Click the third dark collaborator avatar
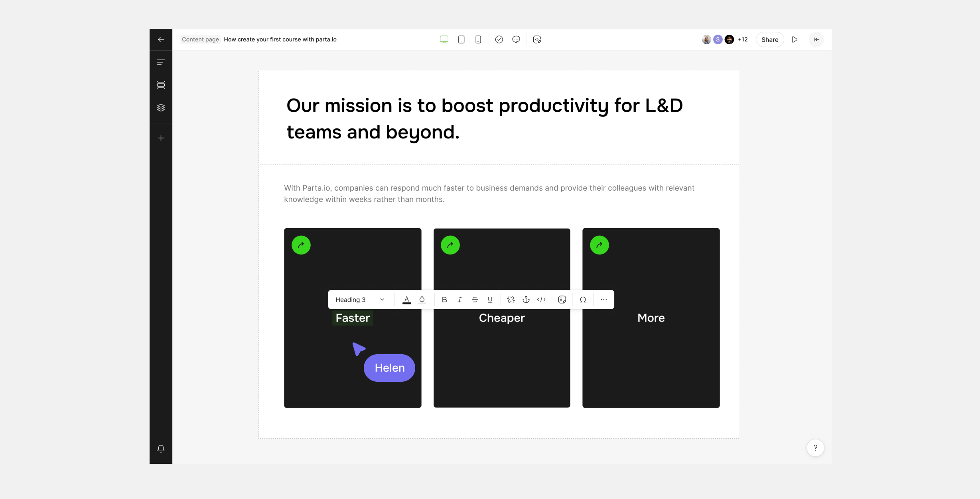The height and width of the screenshot is (499, 980). [729, 39]
